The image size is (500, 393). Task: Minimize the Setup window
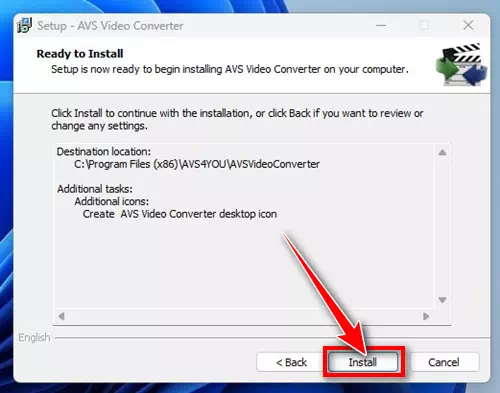[x=381, y=25]
